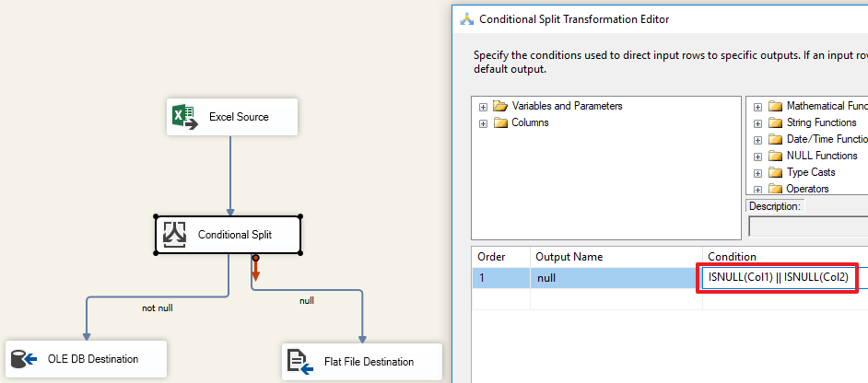Expand the Variables and Parameters node

(483, 107)
